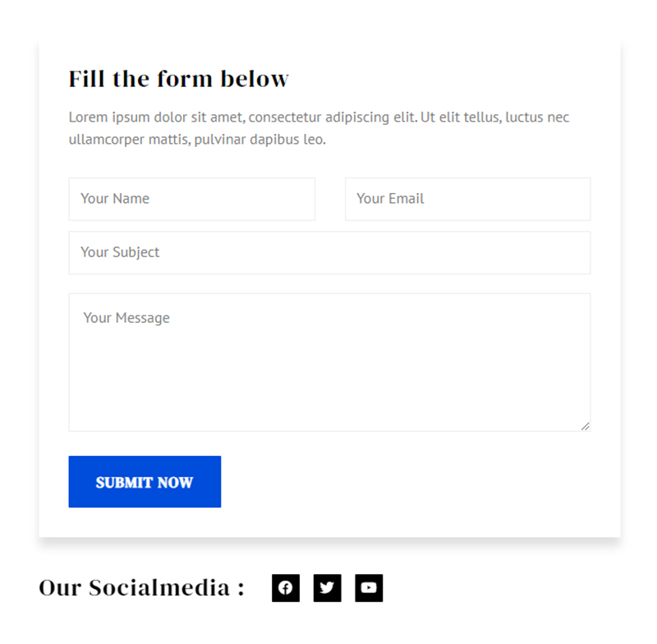
Task: Open the Facebook social media icon
Action: pyautogui.click(x=286, y=588)
